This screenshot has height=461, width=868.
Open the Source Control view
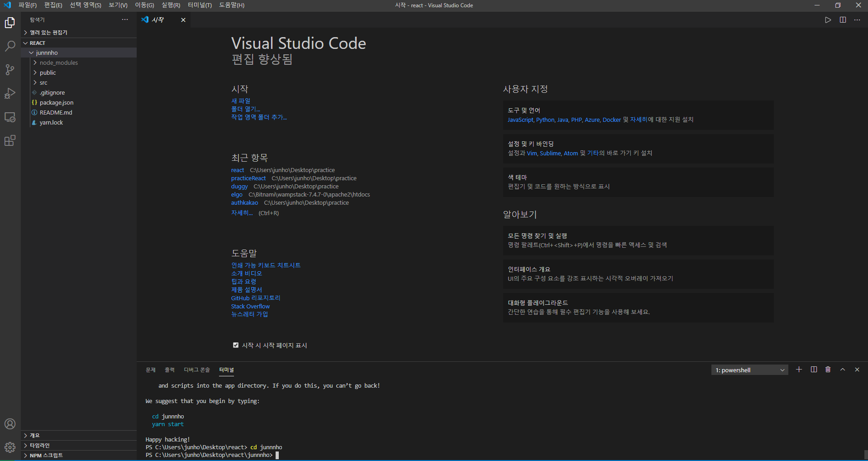click(10, 70)
